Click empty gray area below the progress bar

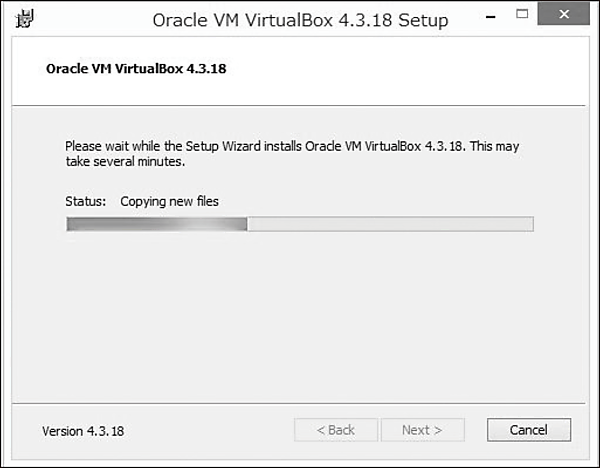point(300,320)
